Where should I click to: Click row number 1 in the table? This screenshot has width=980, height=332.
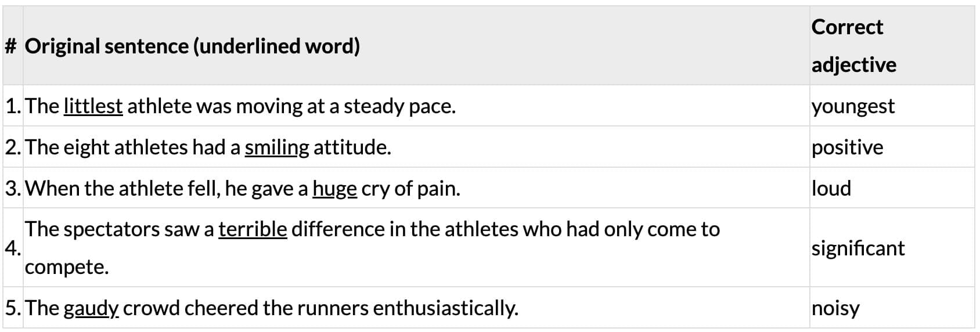coord(13,106)
